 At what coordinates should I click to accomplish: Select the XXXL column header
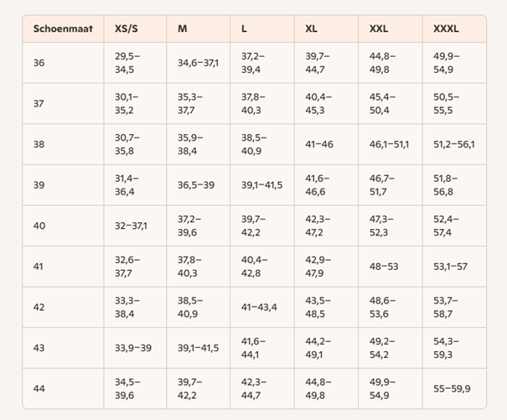(x=446, y=29)
